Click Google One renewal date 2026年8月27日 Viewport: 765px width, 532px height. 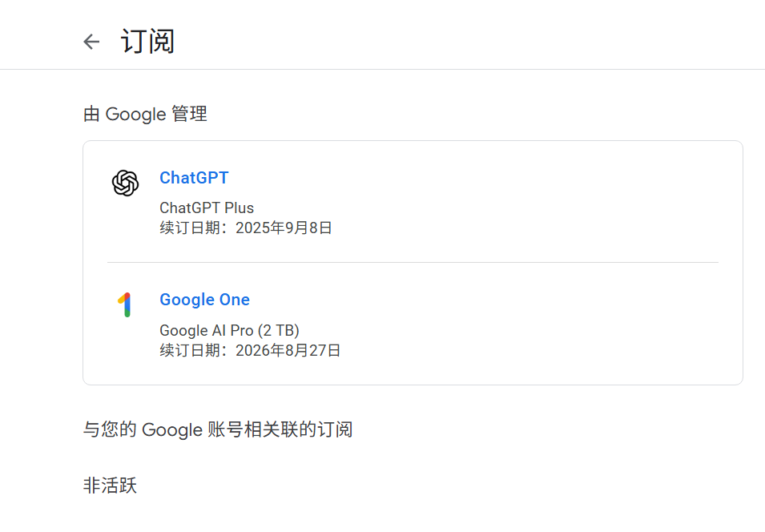tap(288, 350)
